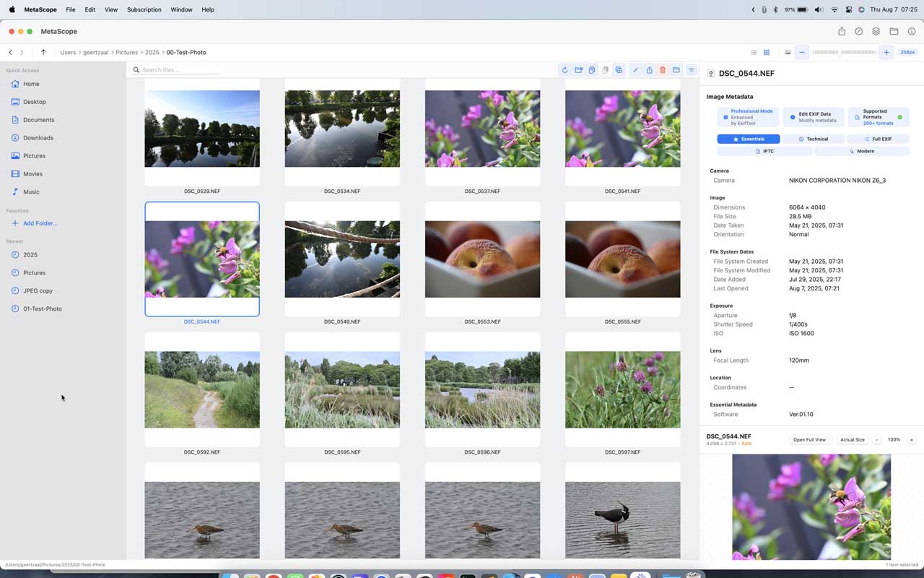Click the Pictures breadcrumb segment
924x578 pixels.
pyautogui.click(x=126, y=52)
